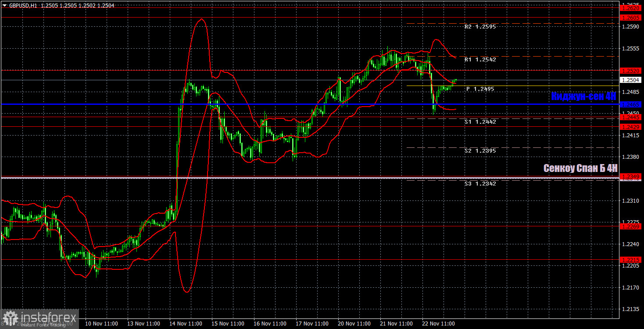Click the 1.2380 price scale value

[630, 157]
